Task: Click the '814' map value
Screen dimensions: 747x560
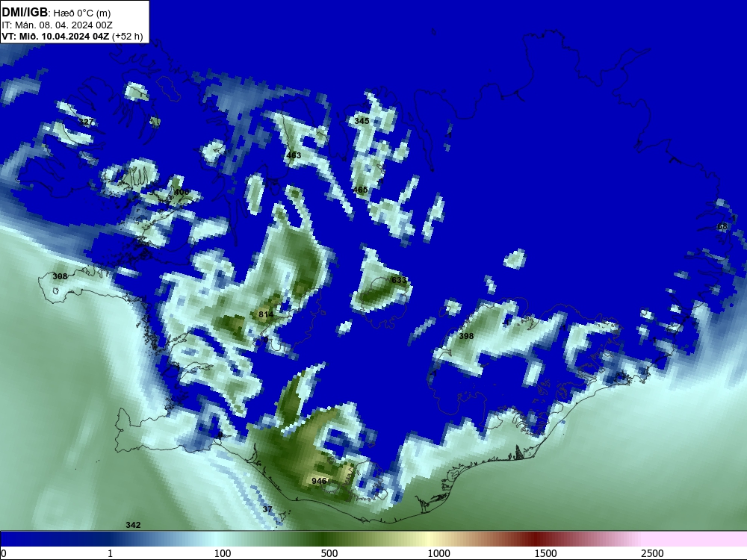Action: pos(266,314)
